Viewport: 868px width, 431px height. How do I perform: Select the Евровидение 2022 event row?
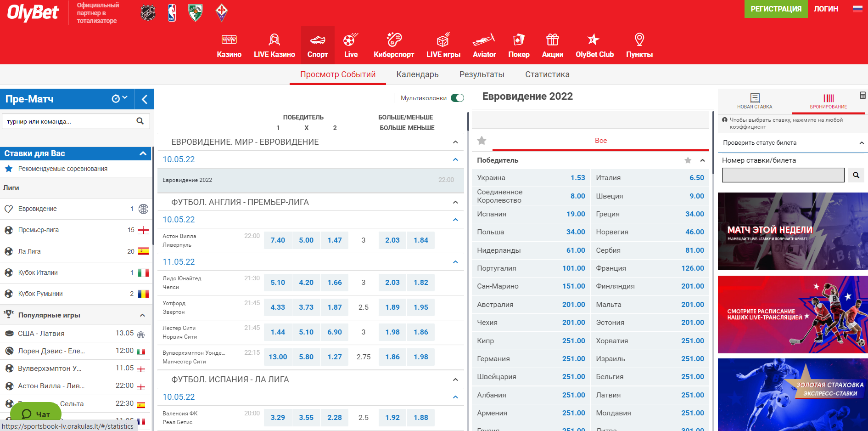click(x=310, y=180)
